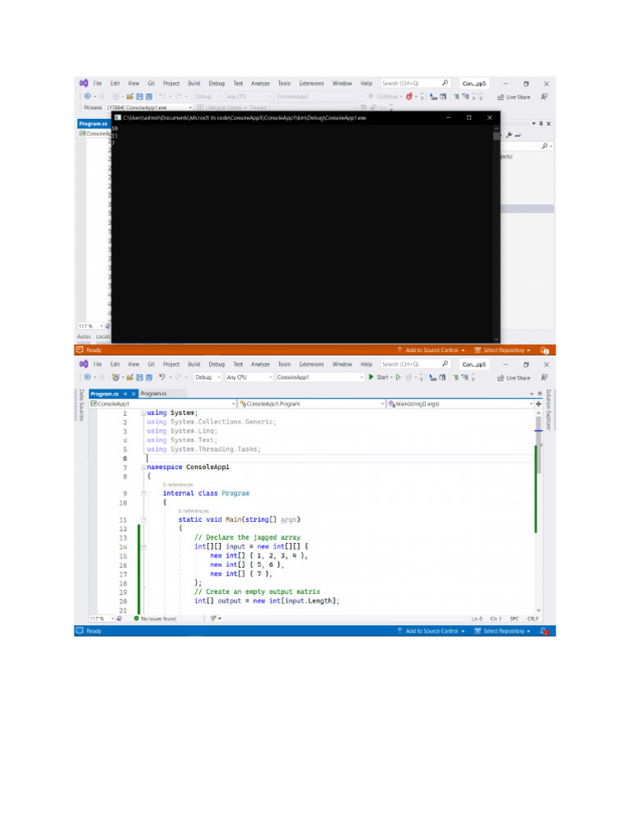Open the Build menu in the lower window
Viewport: 630px width, 840px height.
(194, 364)
